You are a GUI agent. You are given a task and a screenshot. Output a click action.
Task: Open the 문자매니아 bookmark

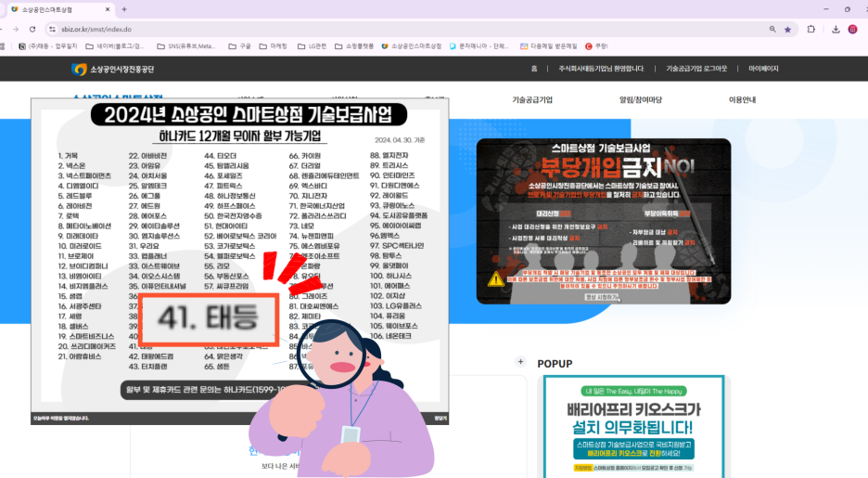tap(479, 46)
